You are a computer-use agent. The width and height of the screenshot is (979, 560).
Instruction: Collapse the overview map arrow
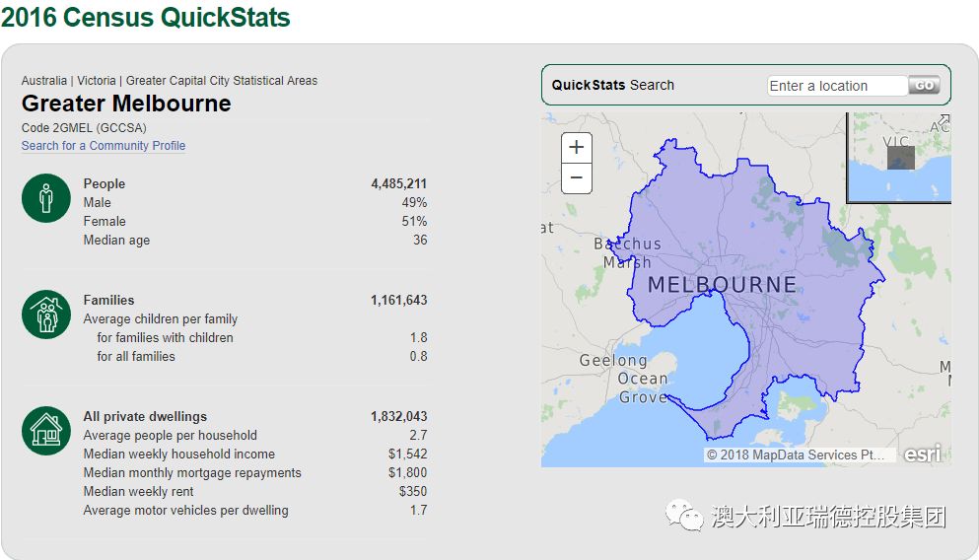pos(944,120)
